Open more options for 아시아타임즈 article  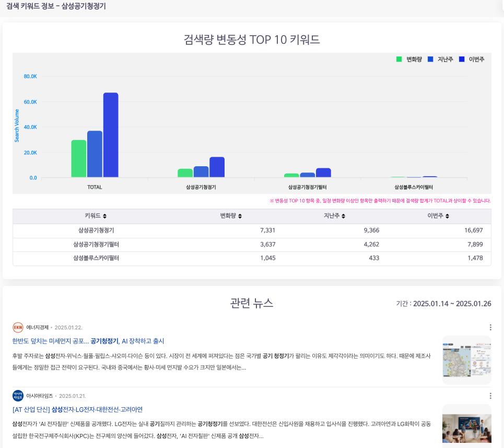click(x=490, y=396)
